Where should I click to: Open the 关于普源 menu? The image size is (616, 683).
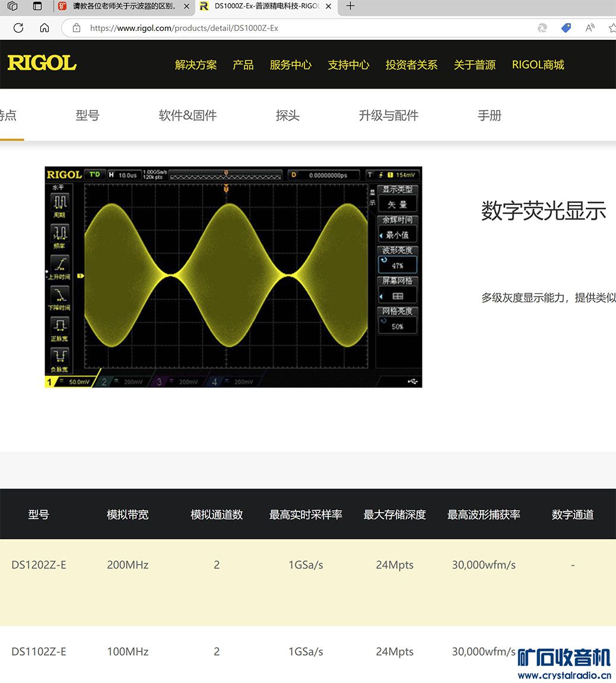click(x=475, y=65)
